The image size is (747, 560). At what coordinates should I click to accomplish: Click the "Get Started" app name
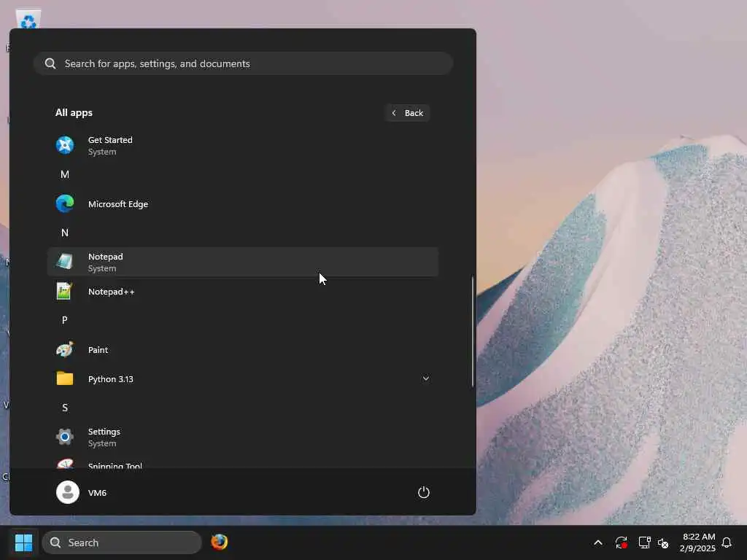[110, 140]
